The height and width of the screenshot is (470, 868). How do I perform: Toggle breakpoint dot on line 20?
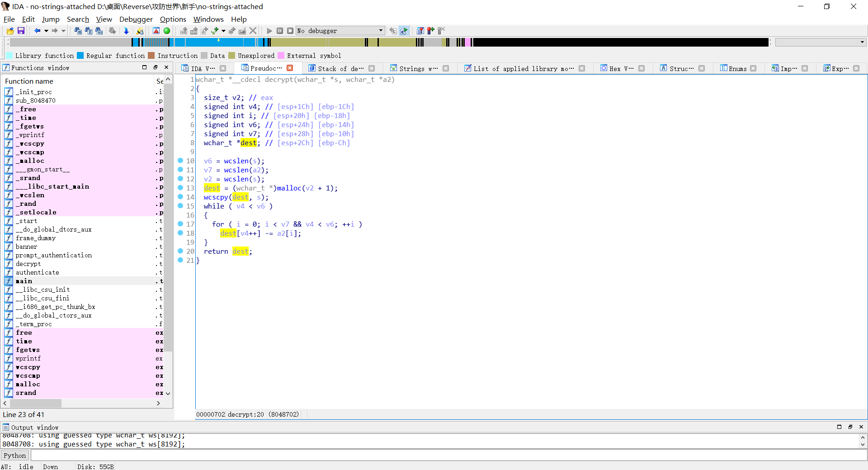tap(180, 251)
